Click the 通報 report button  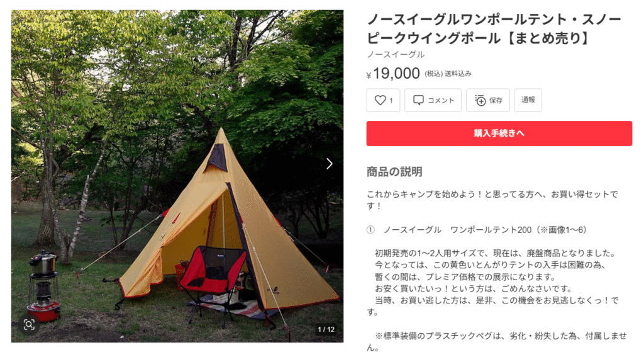528,100
